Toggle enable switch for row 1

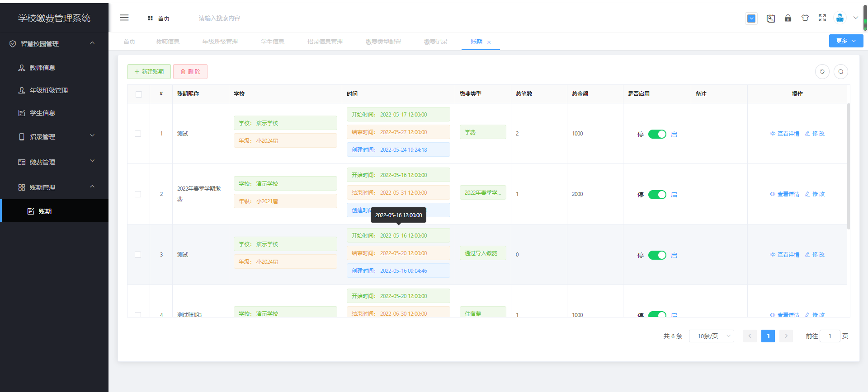point(657,134)
